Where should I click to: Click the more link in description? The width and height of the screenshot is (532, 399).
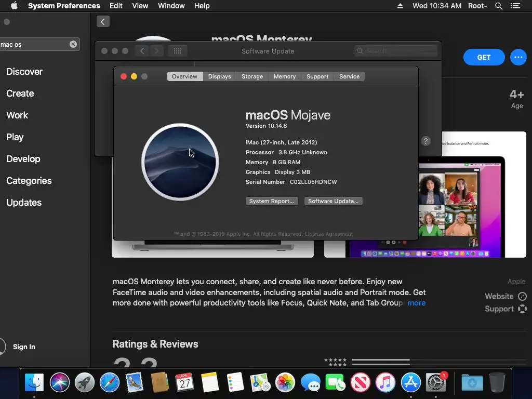(x=416, y=303)
